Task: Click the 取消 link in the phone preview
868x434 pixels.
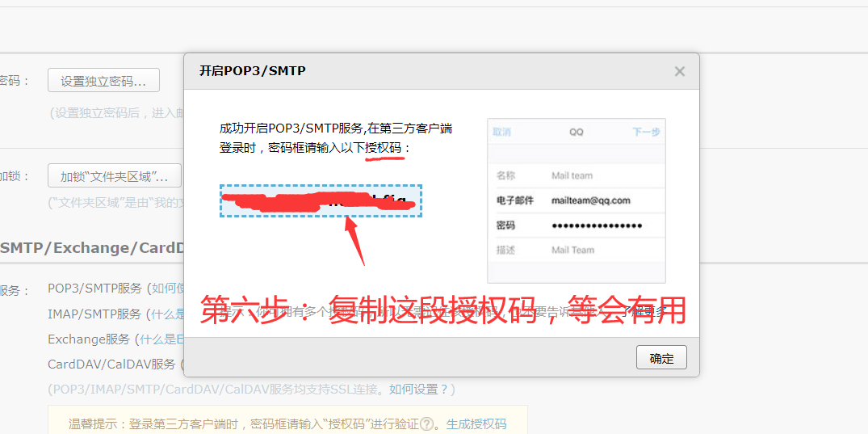Action: coord(502,133)
